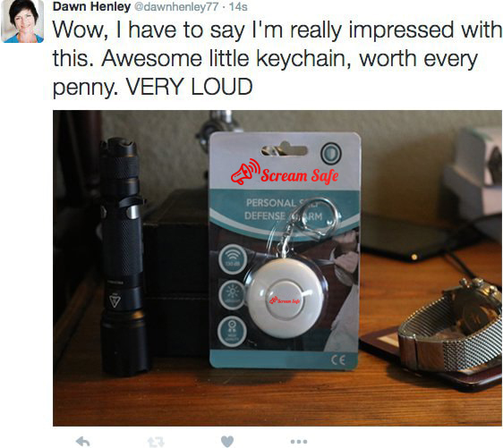Click the mesh-band wristwatch in the photo
Screen dimensions: 503x448
coord(452,328)
